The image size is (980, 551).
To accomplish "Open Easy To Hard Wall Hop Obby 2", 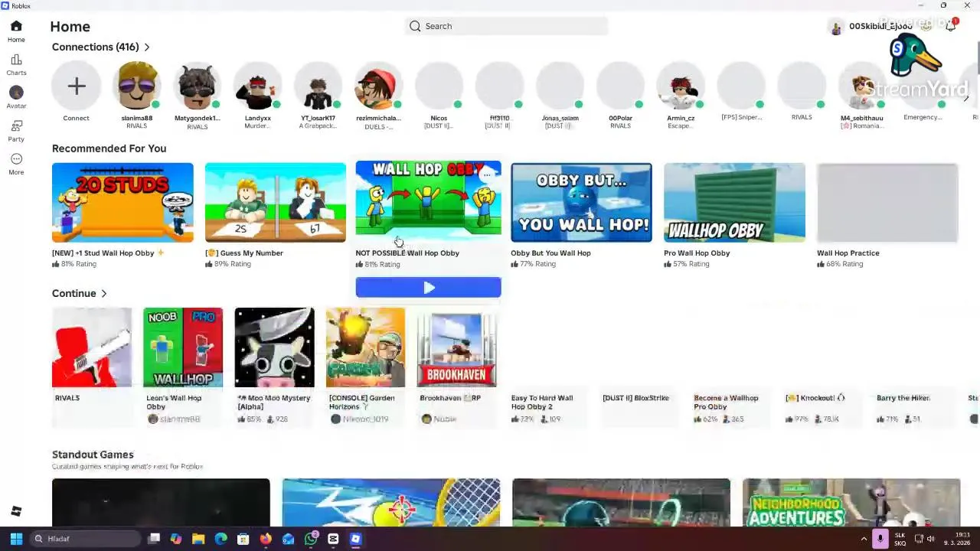I will click(542, 402).
